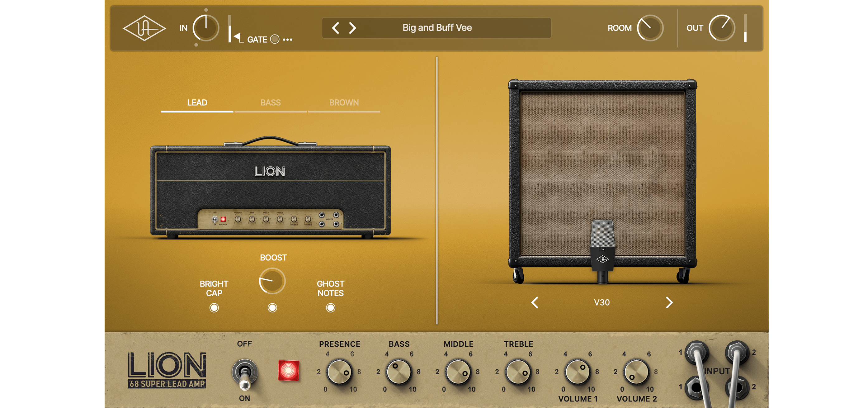Click bottom input jack 1
This screenshot has height=408, width=868.
pos(696,388)
